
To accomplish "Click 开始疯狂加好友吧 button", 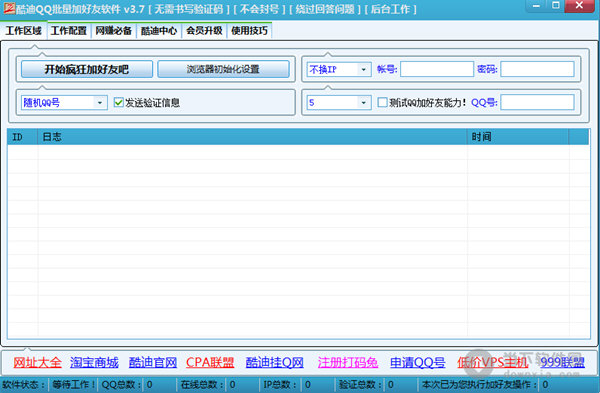I will coord(87,69).
